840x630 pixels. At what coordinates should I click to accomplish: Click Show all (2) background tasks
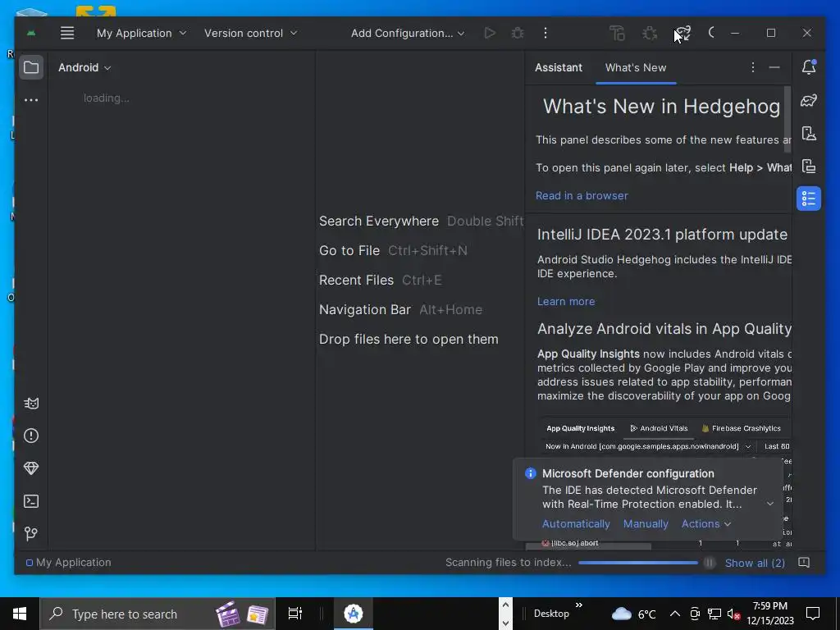[755, 563]
